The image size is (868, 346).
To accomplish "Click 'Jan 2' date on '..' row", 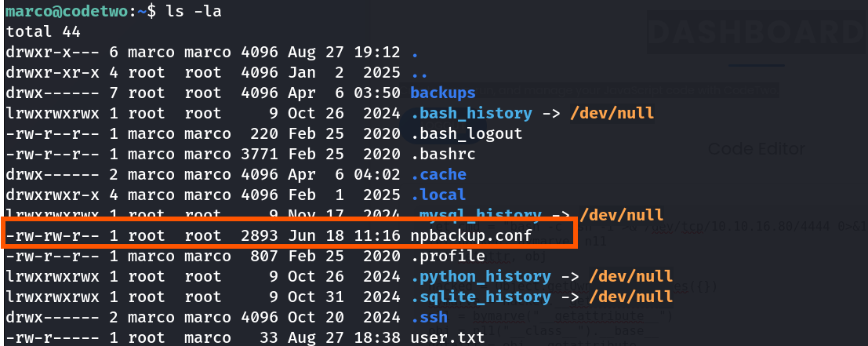I will [x=316, y=72].
